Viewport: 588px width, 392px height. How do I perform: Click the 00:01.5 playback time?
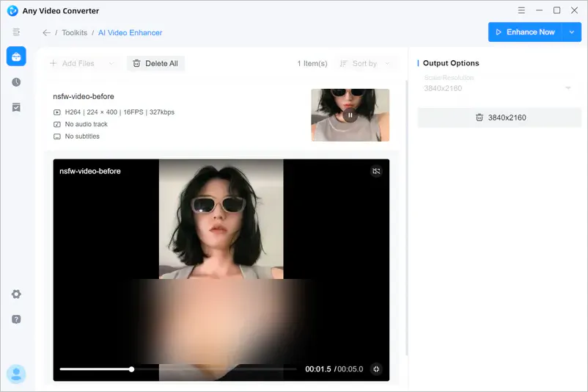point(318,369)
